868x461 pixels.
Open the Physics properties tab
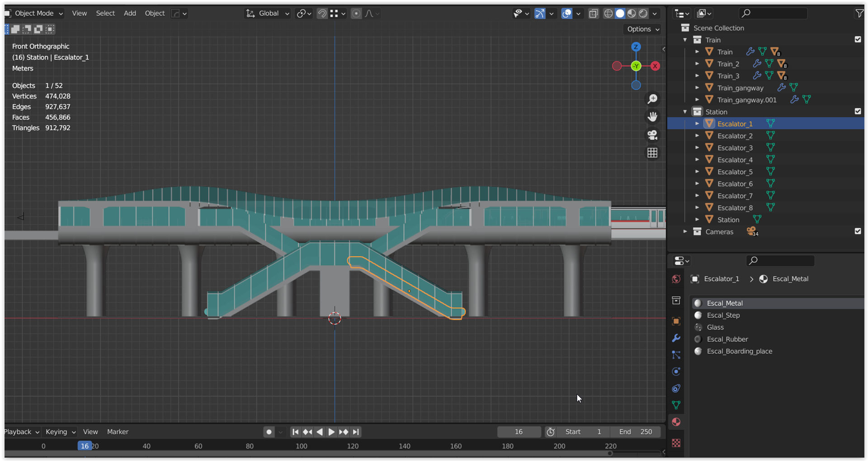pyautogui.click(x=676, y=372)
